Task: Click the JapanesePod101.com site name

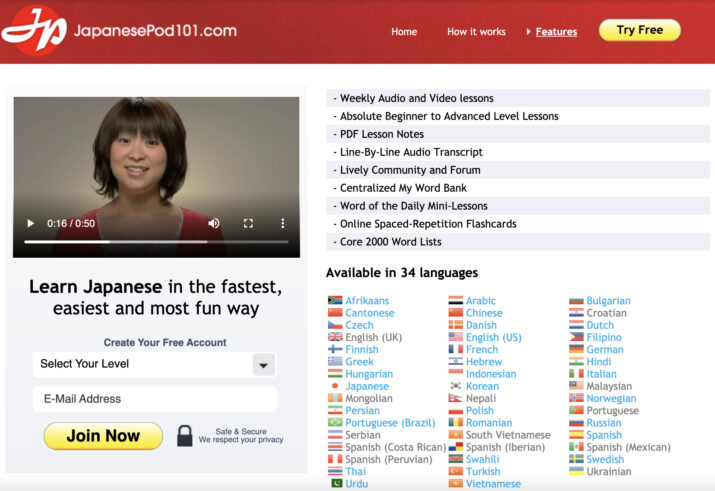Action: 155,31
